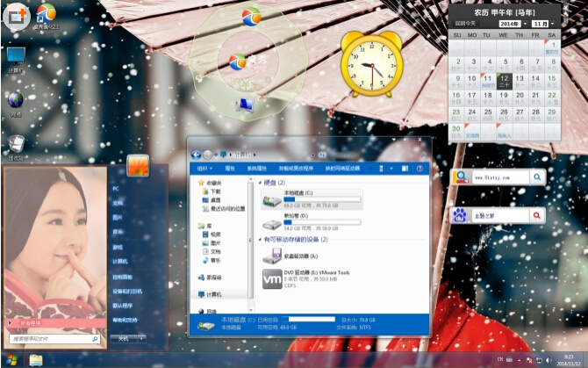
Task: Open the colorful ball desktop shortcut
Action: (47, 13)
